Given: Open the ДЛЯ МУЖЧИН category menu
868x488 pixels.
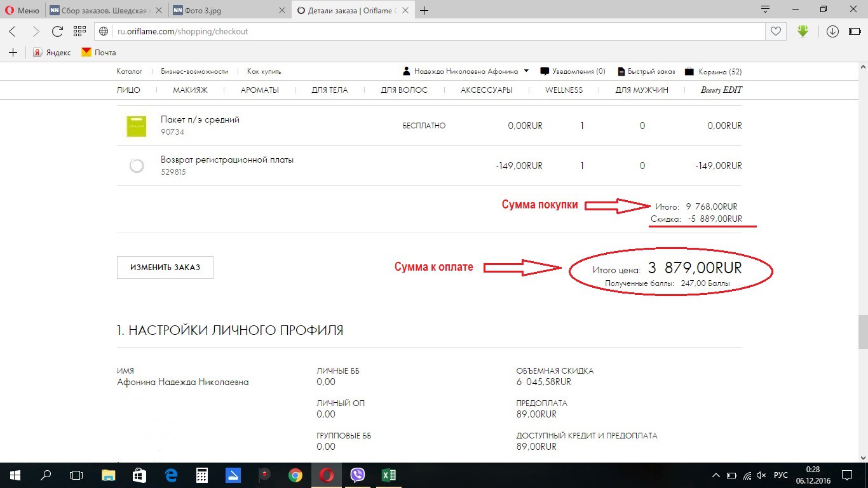Looking at the screenshot, I should (642, 90).
